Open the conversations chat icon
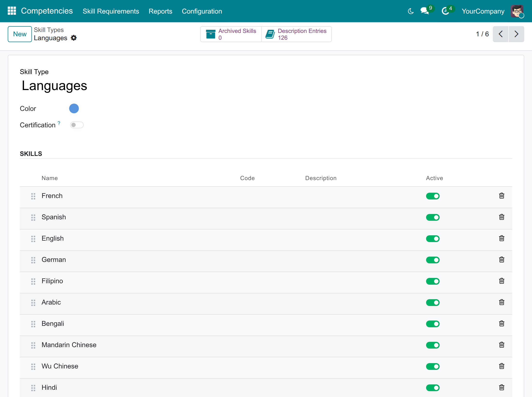The width and height of the screenshot is (532, 397). pos(425,11)
